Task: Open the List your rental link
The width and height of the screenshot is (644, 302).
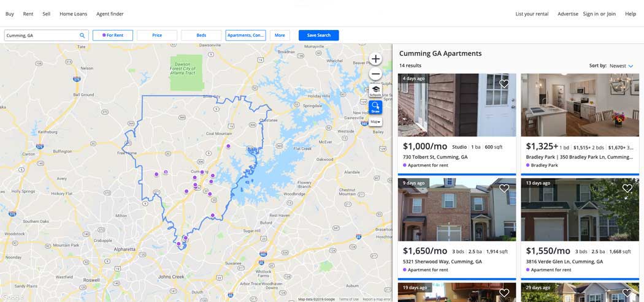Action: click(x=532, y=14)
